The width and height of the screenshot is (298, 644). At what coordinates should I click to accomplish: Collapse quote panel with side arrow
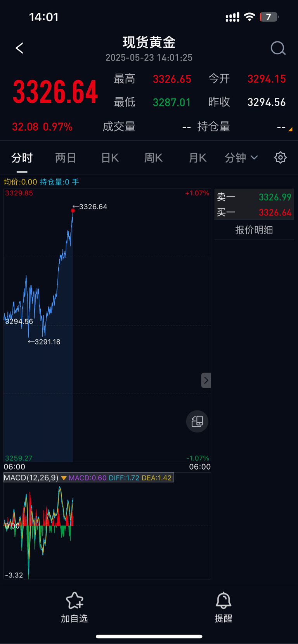[x=206, y=381]
